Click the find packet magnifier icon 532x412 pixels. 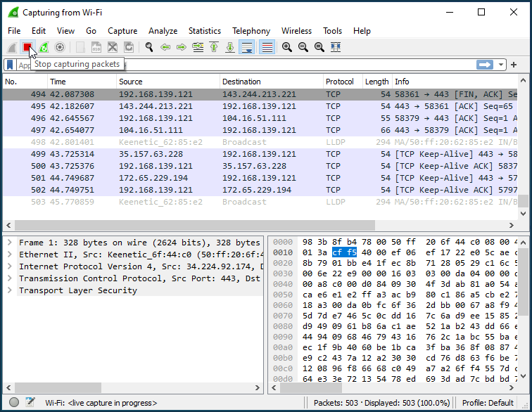[x=149, y=47]
